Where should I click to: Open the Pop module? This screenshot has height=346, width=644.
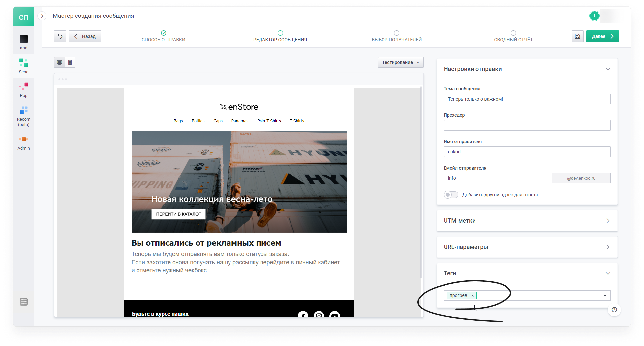(x=24, y=90)
